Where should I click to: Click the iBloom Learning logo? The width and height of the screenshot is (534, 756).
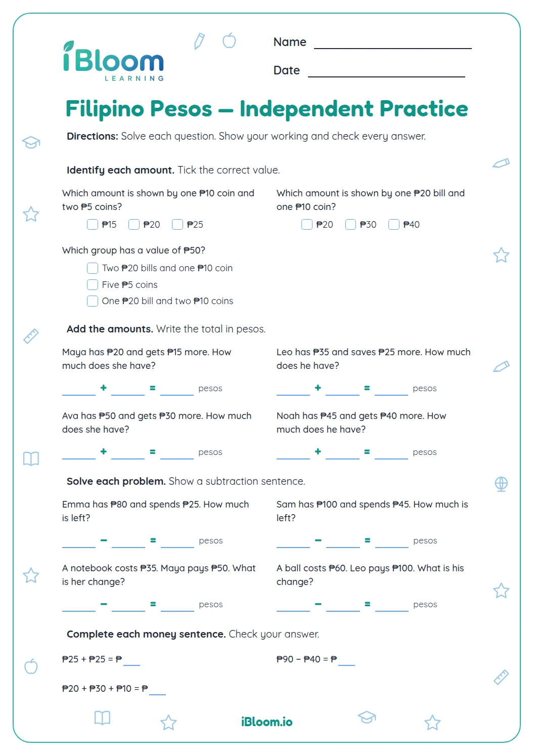tap(114, 61)
